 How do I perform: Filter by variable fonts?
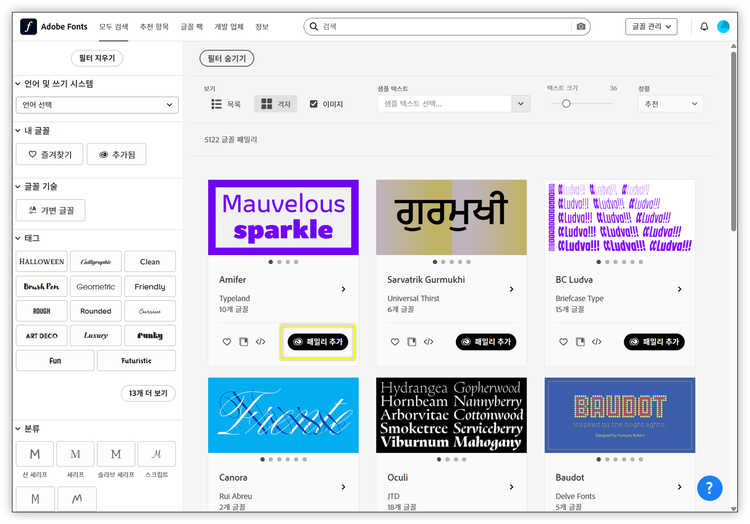(51, 210)
